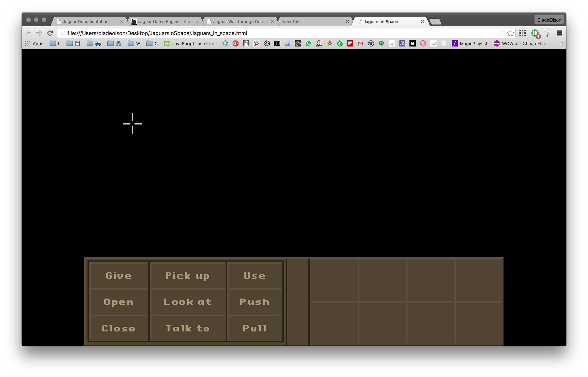The height and width of the screenshot is (377, 588).
Task: Switch to Jaguar Documentation tab
Action: coord(86,22)
